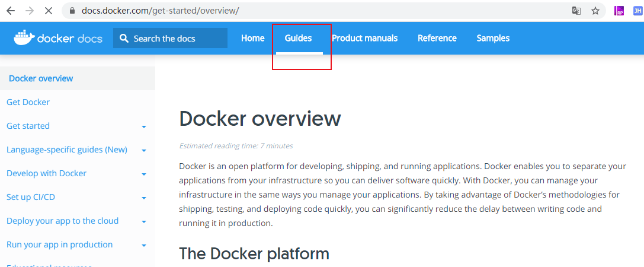The image size is (644, 267).
Task: Click The Docker platform heading
Action: (254, 254)
